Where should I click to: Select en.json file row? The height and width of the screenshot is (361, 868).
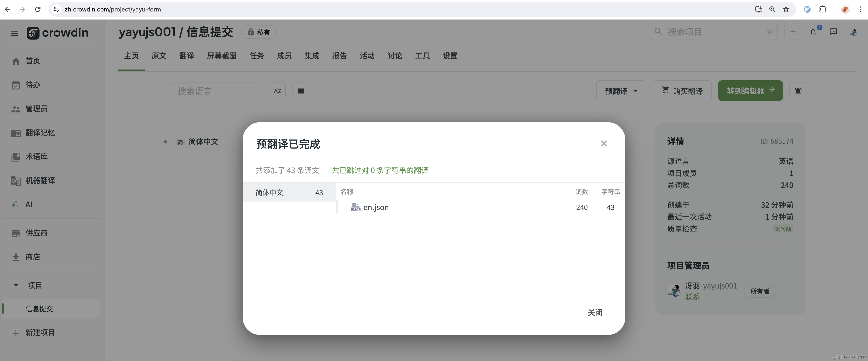click(376, 208)
